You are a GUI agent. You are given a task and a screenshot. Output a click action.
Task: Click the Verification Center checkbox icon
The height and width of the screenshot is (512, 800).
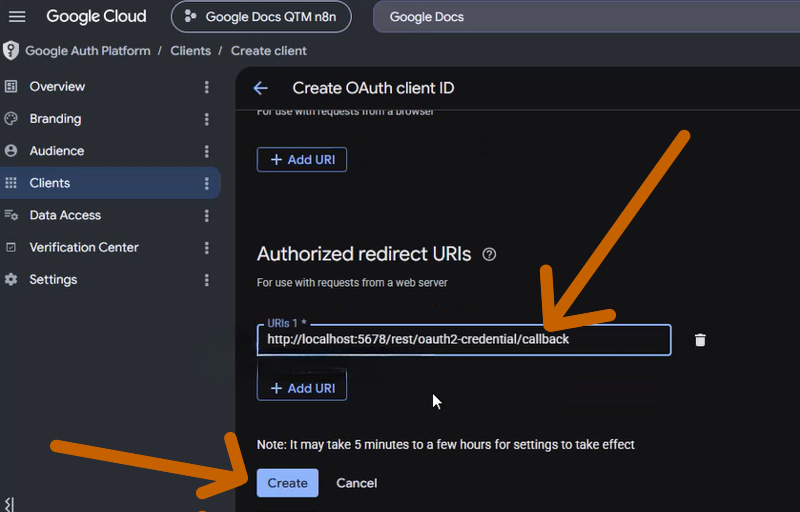pos(11,247)
